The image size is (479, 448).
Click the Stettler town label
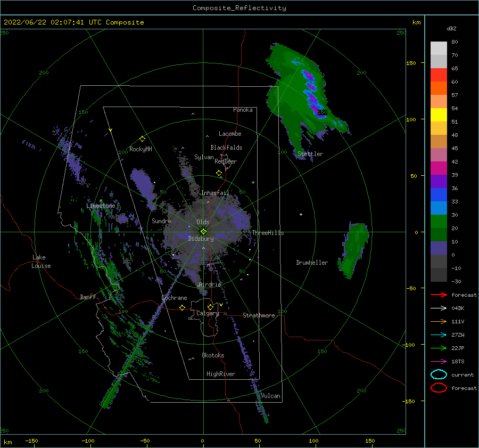310,154
